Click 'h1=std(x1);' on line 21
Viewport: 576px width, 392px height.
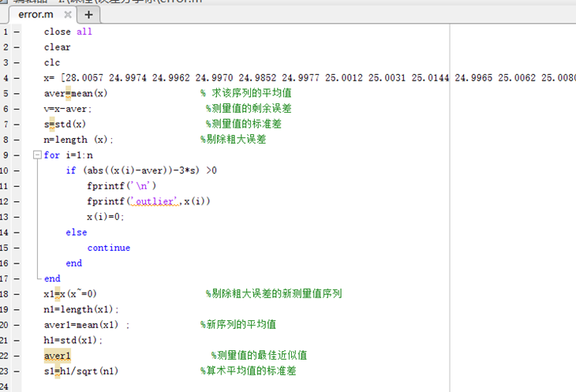[73, 340]
